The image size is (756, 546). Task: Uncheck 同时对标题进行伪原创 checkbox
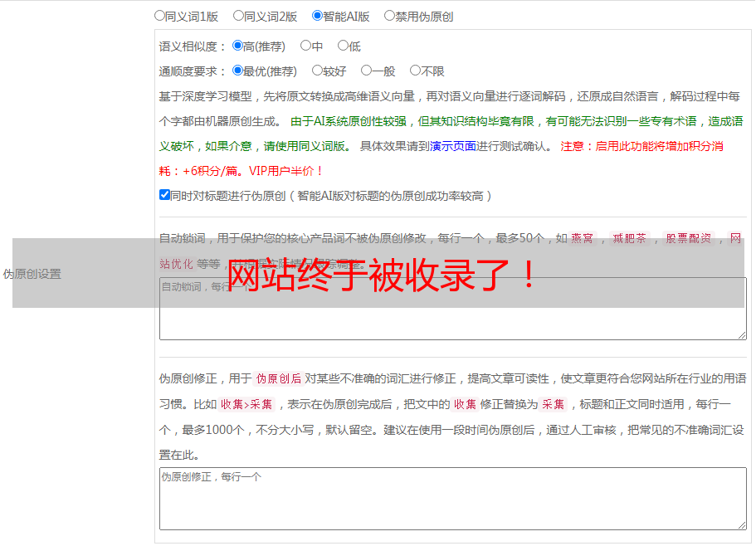[x=164, y=195]
